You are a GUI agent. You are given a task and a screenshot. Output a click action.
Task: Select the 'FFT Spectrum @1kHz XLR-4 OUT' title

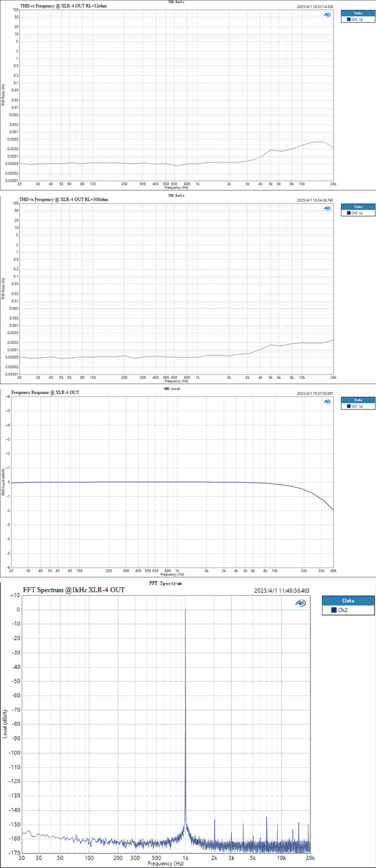pos(74,590)
